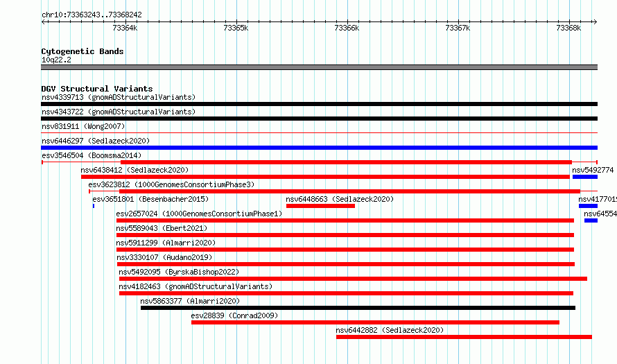This screenshot has width=617, height=364.
Task: Click the red nsv5911299 (Almarri2020) bar
Action: tap(345, 250)
